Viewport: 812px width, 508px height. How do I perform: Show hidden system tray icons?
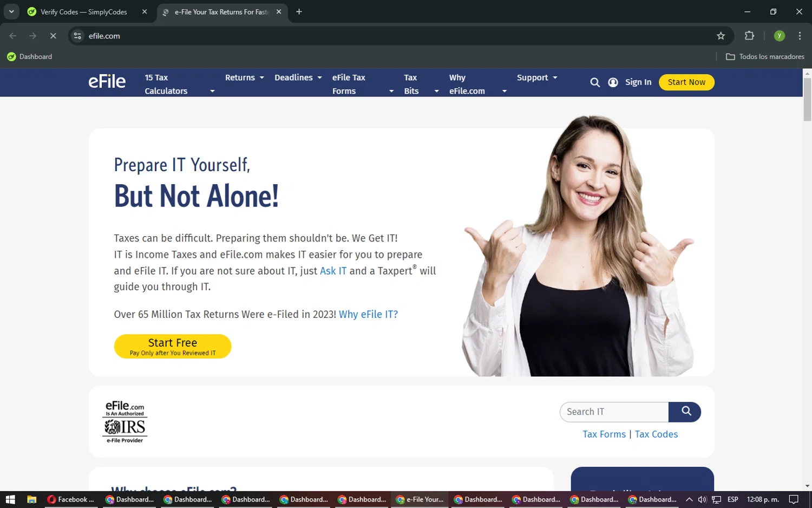pos(689,499)
